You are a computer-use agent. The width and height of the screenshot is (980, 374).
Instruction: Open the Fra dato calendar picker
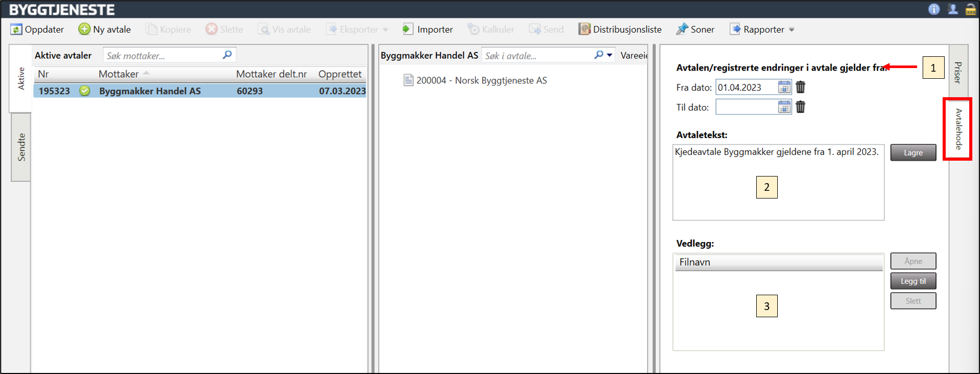(784, 87)
